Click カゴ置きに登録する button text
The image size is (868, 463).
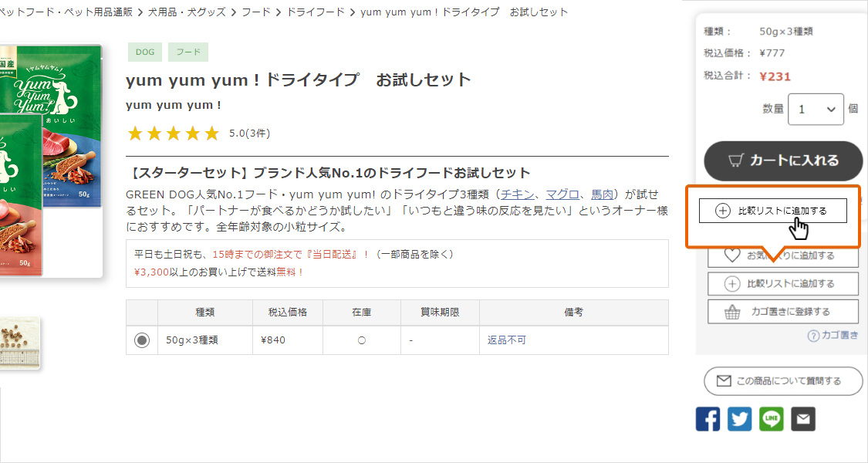(x=791, y=312)
